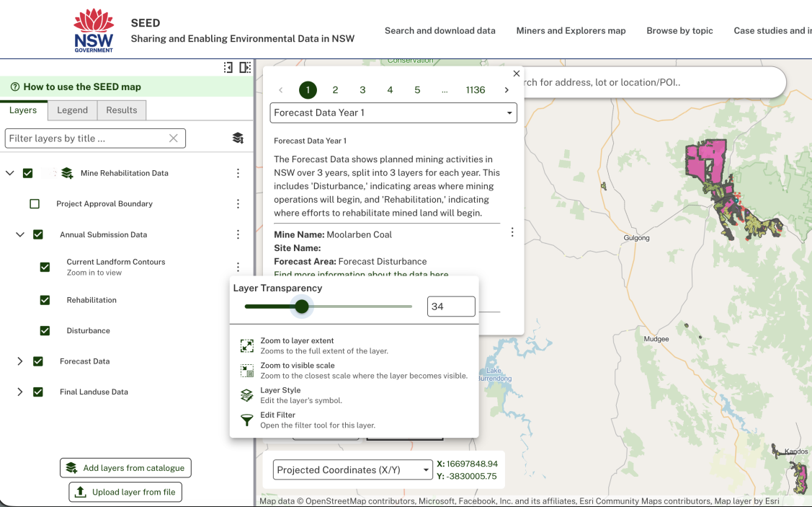
Task: Toggle Mine Rehabilitation Data checkbox
Action: point(28,173)
